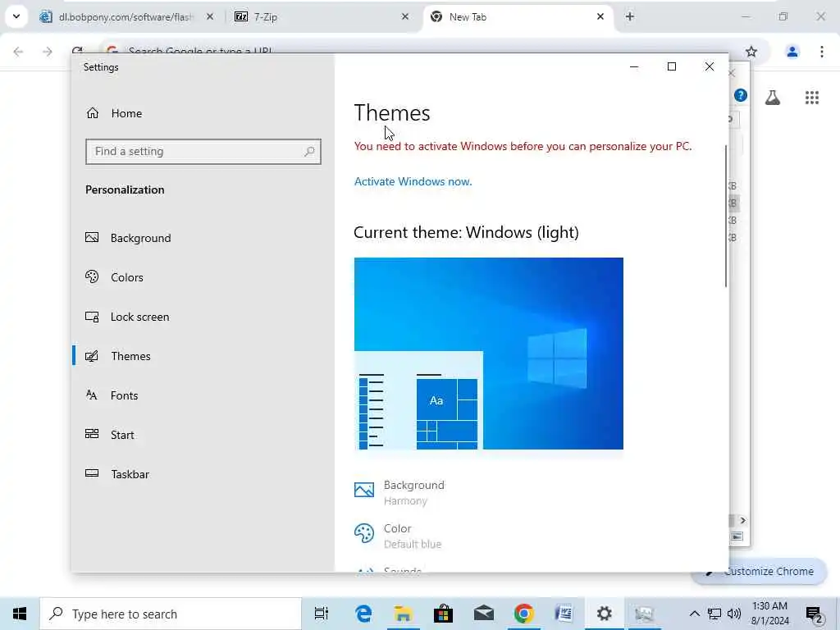Open the Search Labs flask icon
Viewport: 840px width, 630px height.
[x=772, y=97]
